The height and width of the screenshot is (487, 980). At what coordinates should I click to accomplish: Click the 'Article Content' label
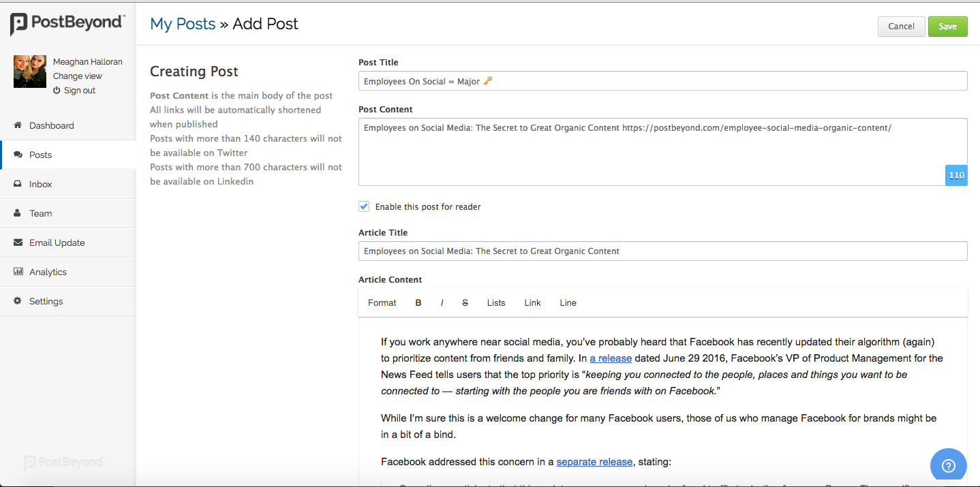(x=391, y=280)
